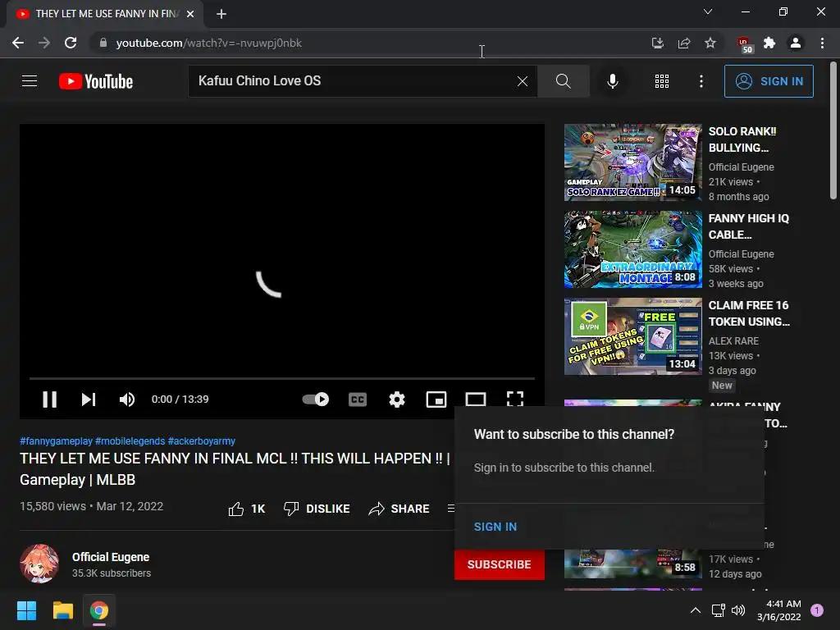840x630 pixels.
Task: Open File Explorer from taskbar
Action: pos(62,610)
